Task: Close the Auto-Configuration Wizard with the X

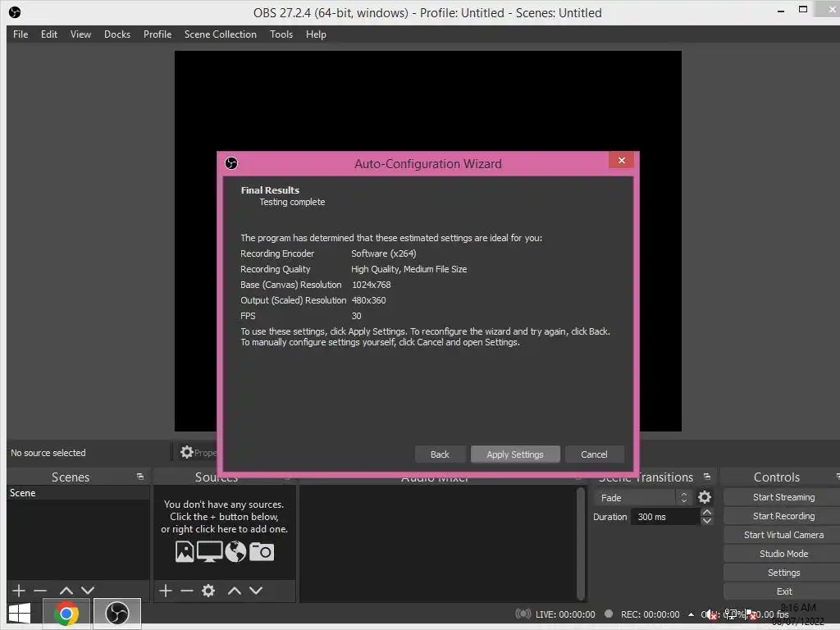Action: pyautogui.click(x=622, y=160)
